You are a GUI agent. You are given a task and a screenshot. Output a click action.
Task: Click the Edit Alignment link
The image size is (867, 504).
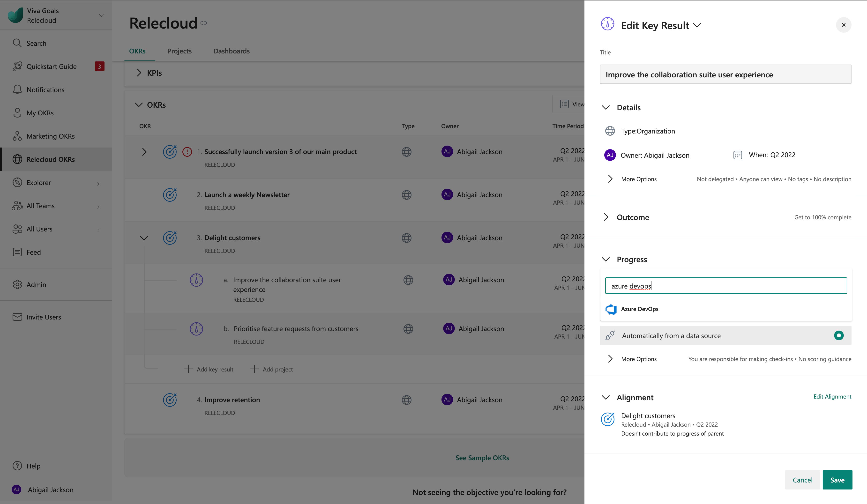point(832,396)
